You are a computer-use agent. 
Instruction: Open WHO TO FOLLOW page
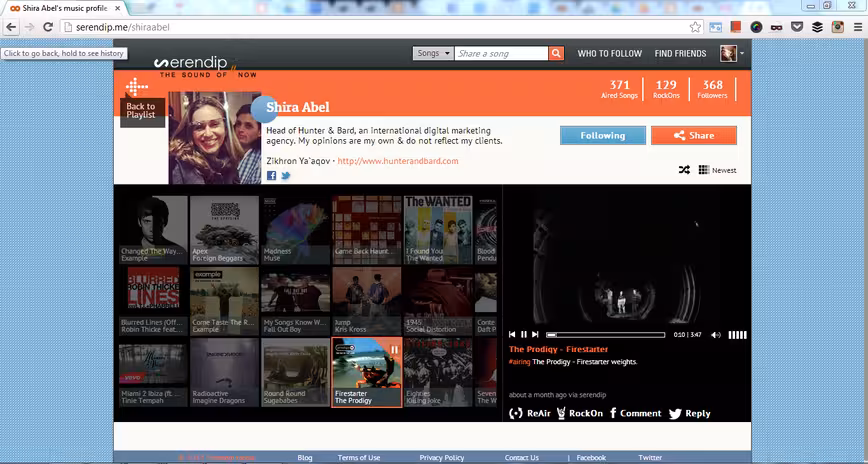[609, 53]
